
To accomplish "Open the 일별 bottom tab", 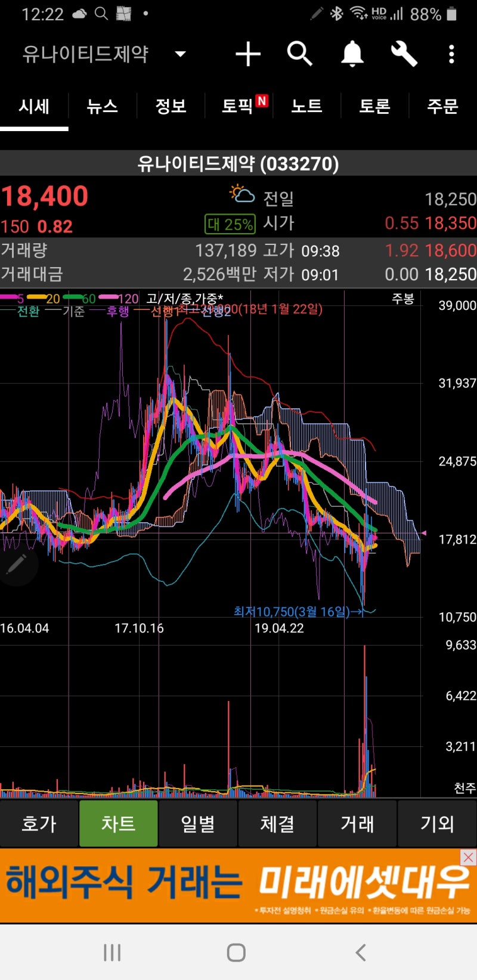I will click(x=198, y=823).
